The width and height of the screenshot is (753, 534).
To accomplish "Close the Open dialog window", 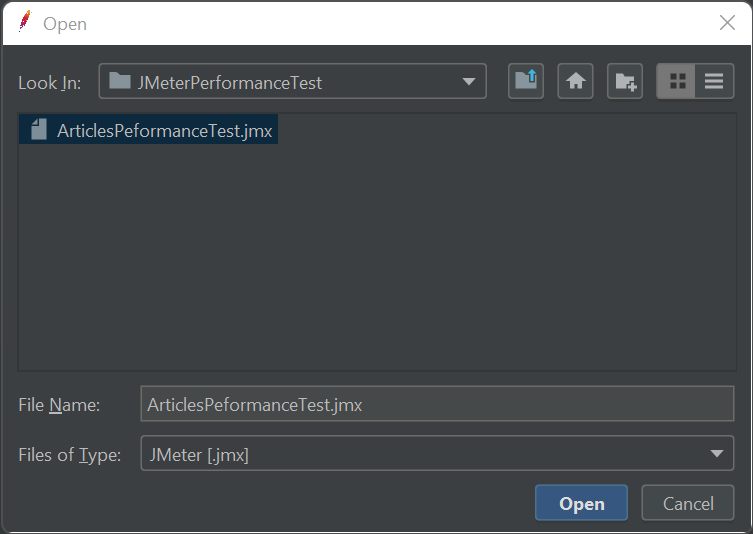I will click(727, 23).
